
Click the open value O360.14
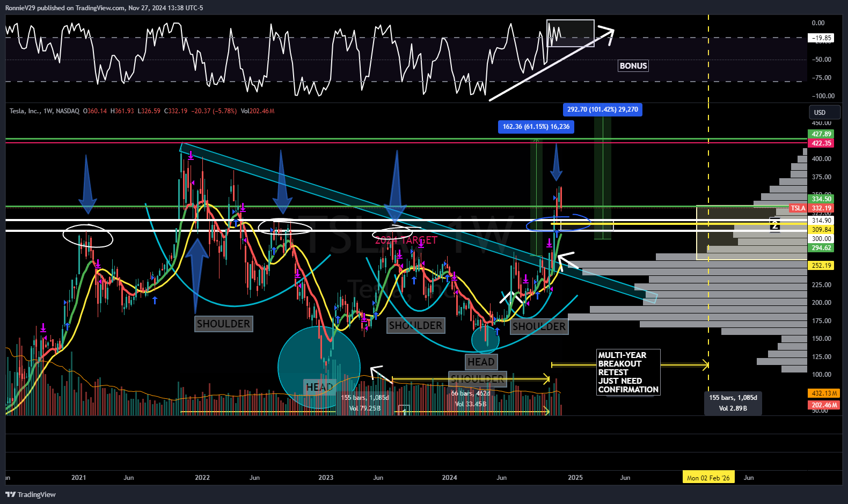coord(95,111)
